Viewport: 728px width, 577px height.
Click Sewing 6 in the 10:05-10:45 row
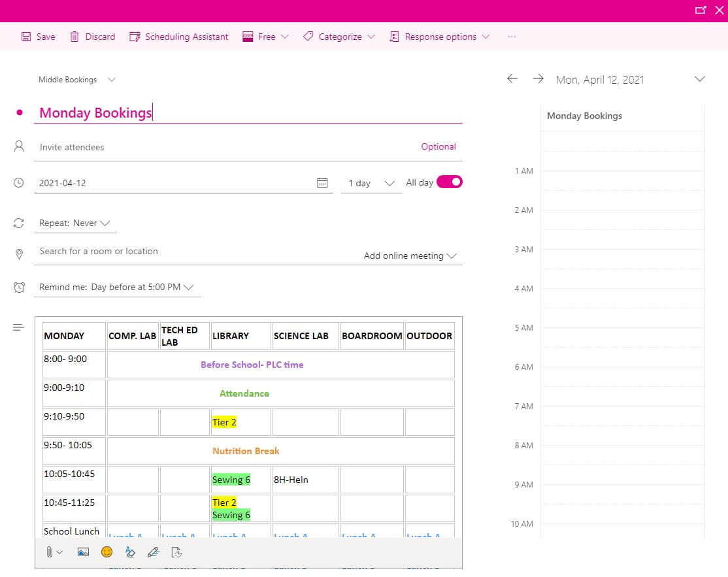tap(231, 480)
